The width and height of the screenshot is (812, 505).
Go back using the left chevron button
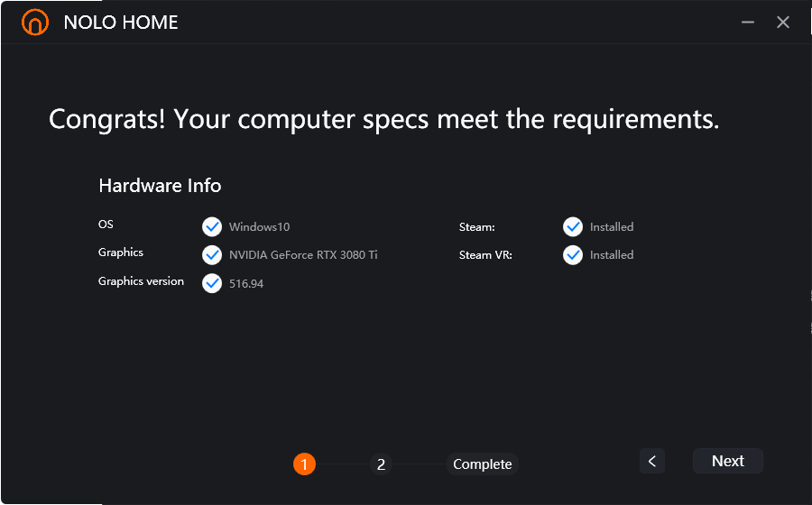point(651,461)
